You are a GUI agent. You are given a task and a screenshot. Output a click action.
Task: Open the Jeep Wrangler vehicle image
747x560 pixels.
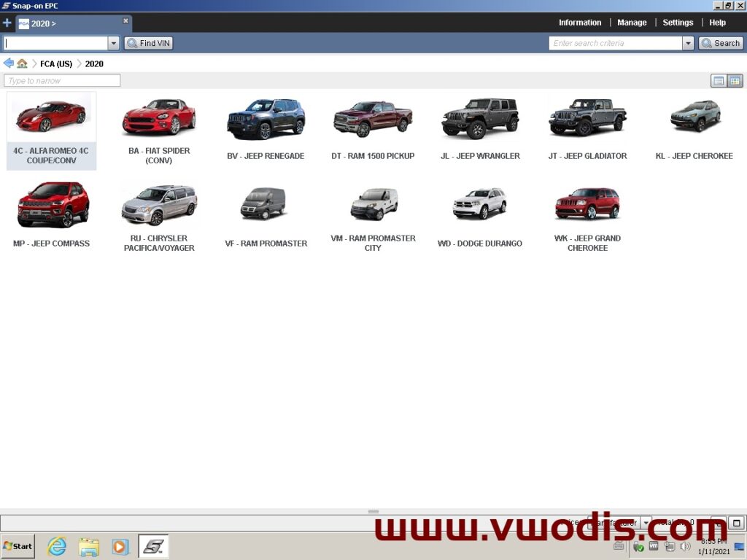click(480, 118)
